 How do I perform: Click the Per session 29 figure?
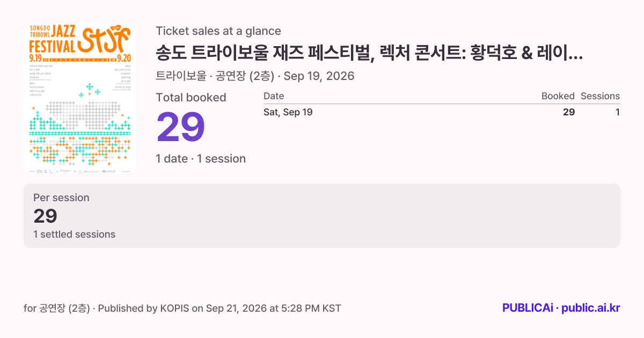[x=45, y=216]
